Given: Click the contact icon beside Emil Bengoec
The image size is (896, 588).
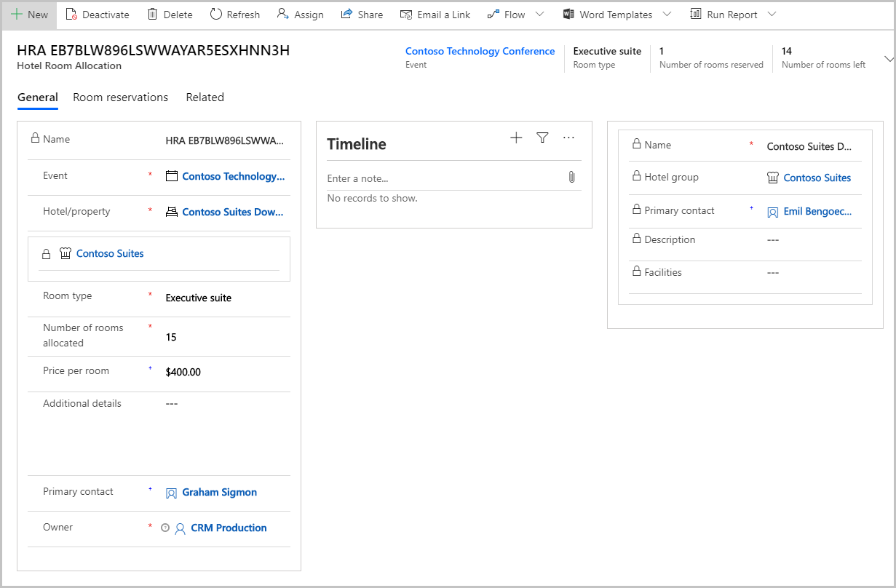Looking at the screenshot, I should 773,212.
